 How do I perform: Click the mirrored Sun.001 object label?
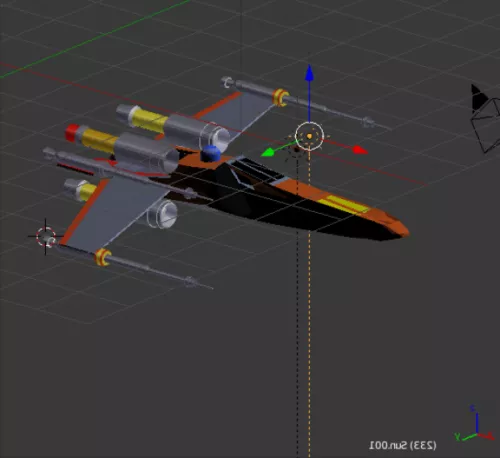(403, 445)
